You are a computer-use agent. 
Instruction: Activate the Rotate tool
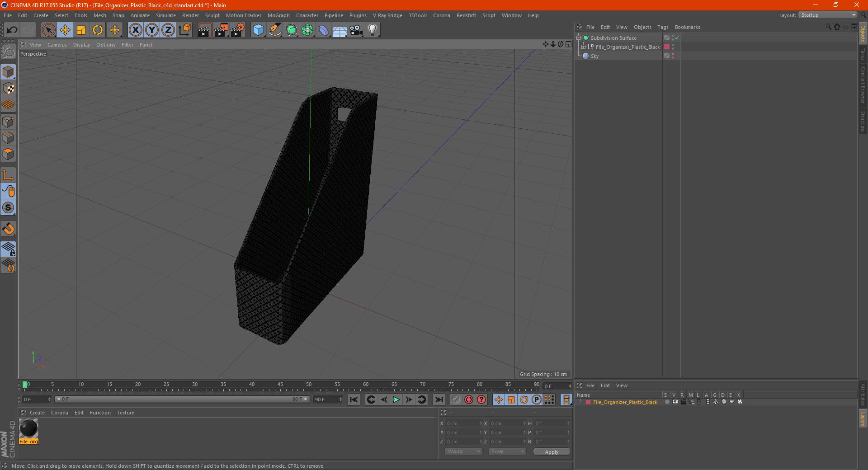tap(98, 30)
